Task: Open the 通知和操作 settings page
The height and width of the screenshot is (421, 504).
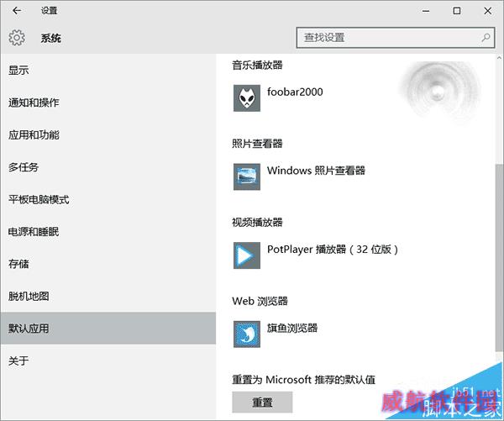Action: (108, 103)
